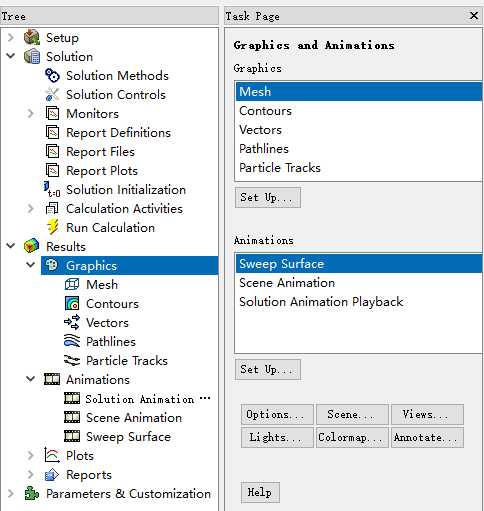Open the Colormap dialog button

click(352, 437)
